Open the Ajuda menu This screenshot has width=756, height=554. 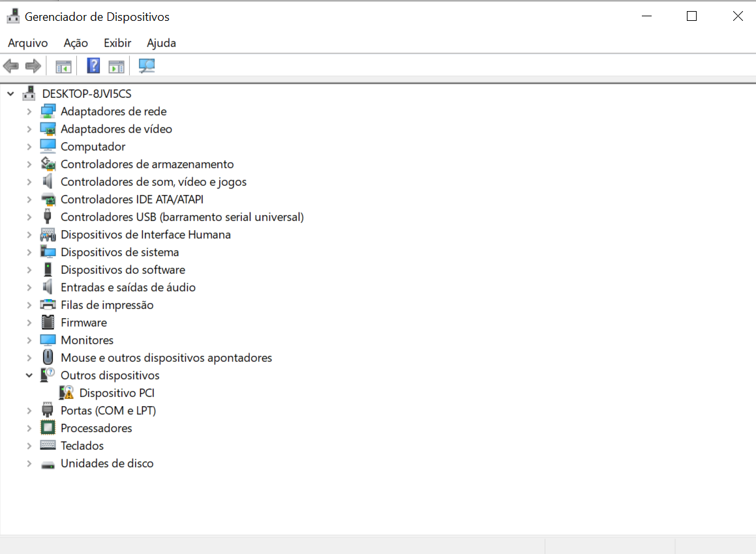pos(162,43)
